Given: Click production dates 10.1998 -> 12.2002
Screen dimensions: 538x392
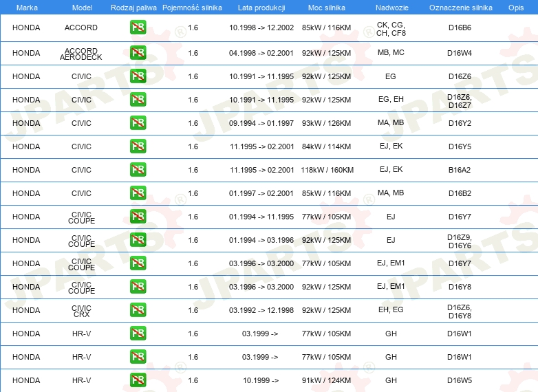Looking at the screenshot, I should pyautogui.click(x=261, y=28).
